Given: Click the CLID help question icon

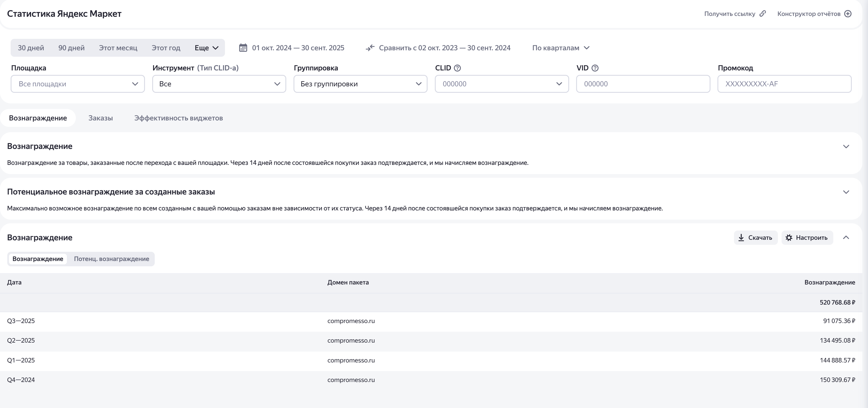Looking at the screenshot, I should click(x=457, y=68).
